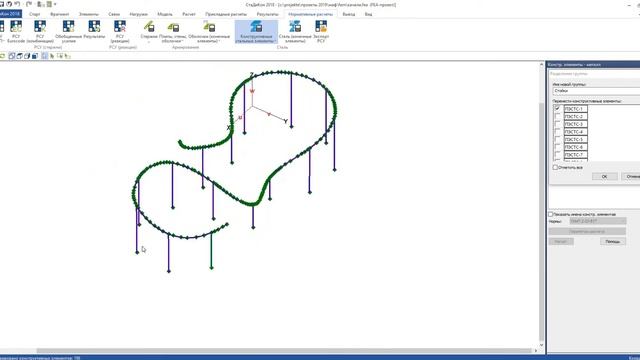Open РСУ (реакции) in the ribbon
Viewport: 640px width, 360px height.
[120, 32]
